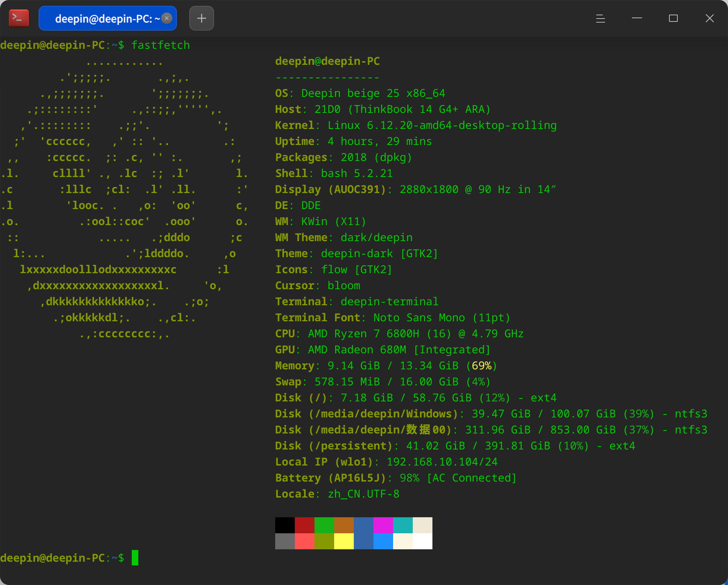Click the black color block

[285, 525]
